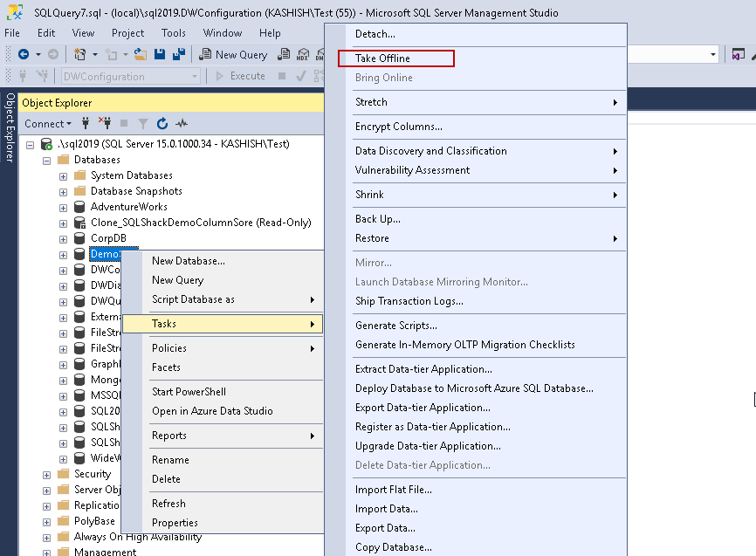Click the Disconnect plug icon with red X
Viewport: 756px width, 556px height.
pyautogui.click(x=105, y=123)
